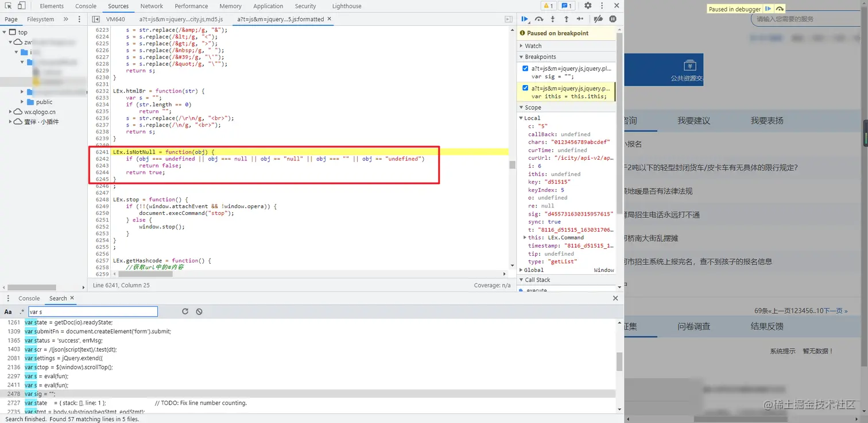The width and height of the screenshot is (868, 423).
Task: Open DevTools settings gear
Action: coord(588,6)
